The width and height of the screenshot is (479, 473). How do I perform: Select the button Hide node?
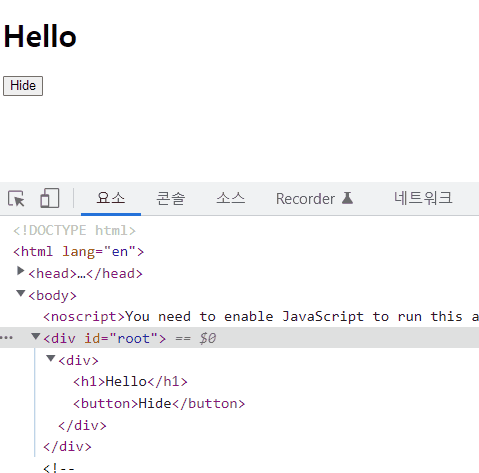point(159,404)
